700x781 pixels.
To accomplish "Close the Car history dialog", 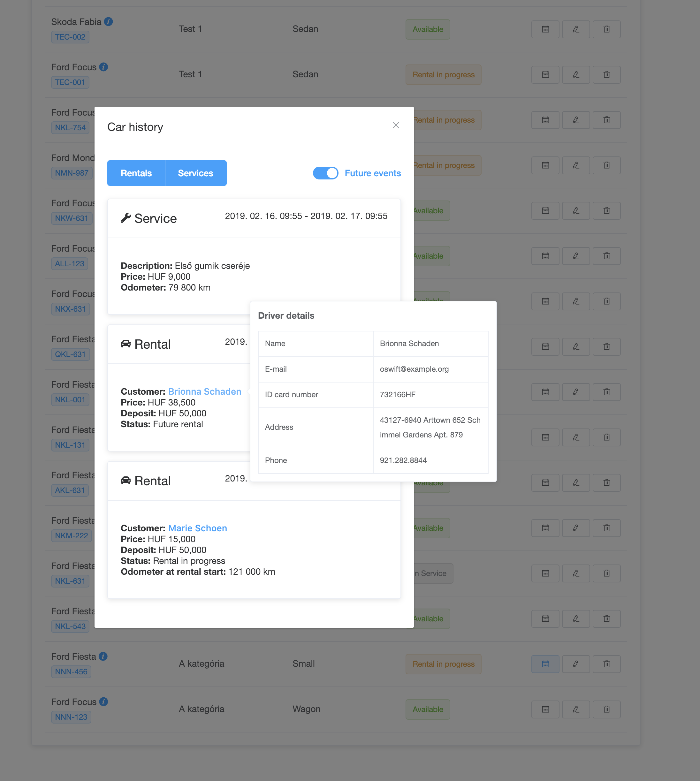I will 396,125.
